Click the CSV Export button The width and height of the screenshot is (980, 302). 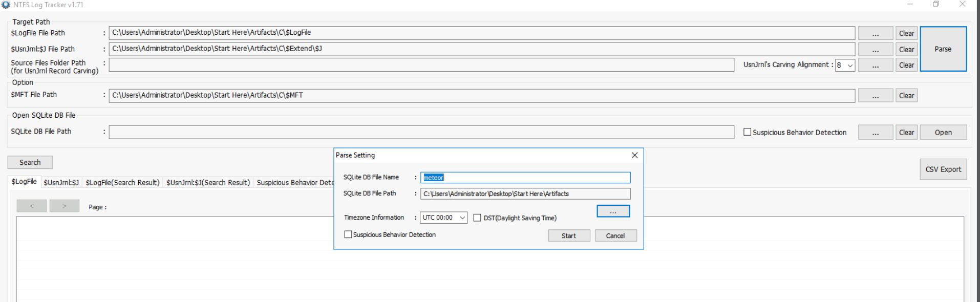[x=943, y=169]
